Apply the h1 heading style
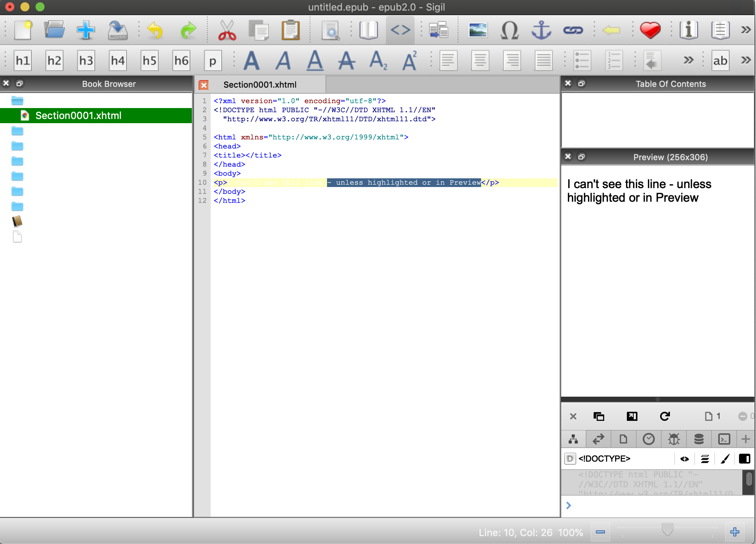Viewport: 756px width, 544px height. tap(23, 60)
